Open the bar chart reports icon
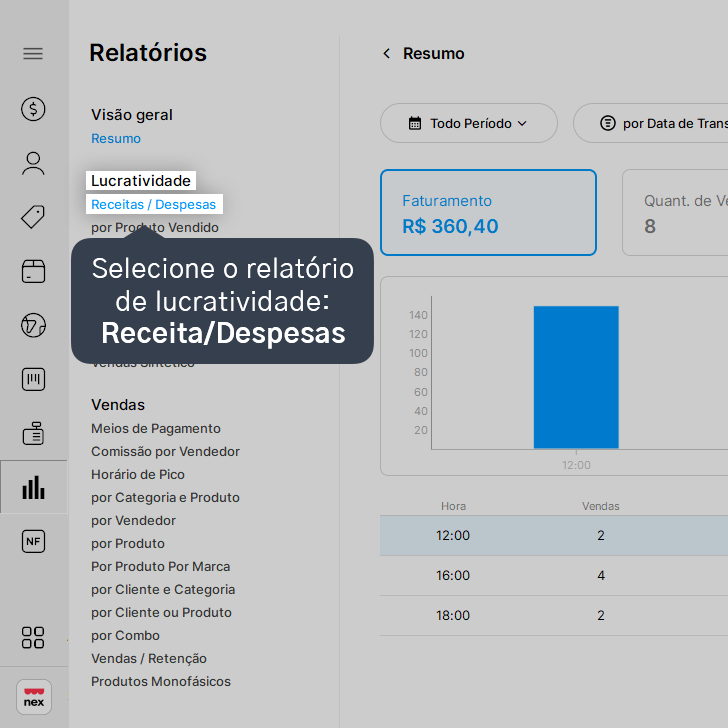The height and width of the screenshot is (728, 728). click(x=33, y=487)
